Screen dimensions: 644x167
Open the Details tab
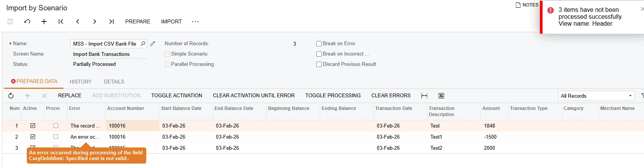pyautogui.click(x=114, y=82)
